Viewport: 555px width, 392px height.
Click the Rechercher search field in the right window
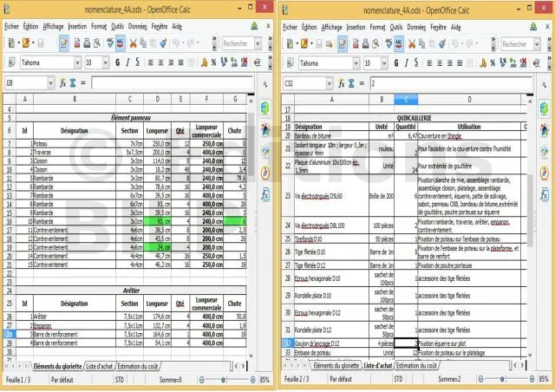point(515,42)
